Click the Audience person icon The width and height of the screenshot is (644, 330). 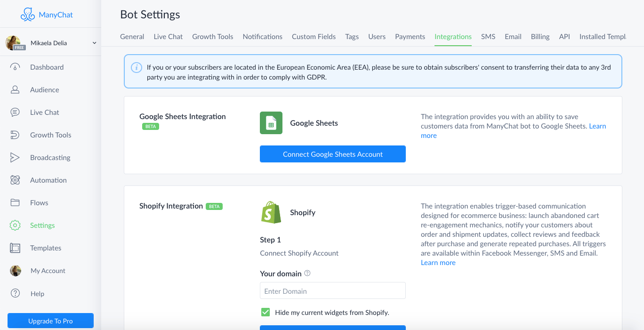pos(15,90)
